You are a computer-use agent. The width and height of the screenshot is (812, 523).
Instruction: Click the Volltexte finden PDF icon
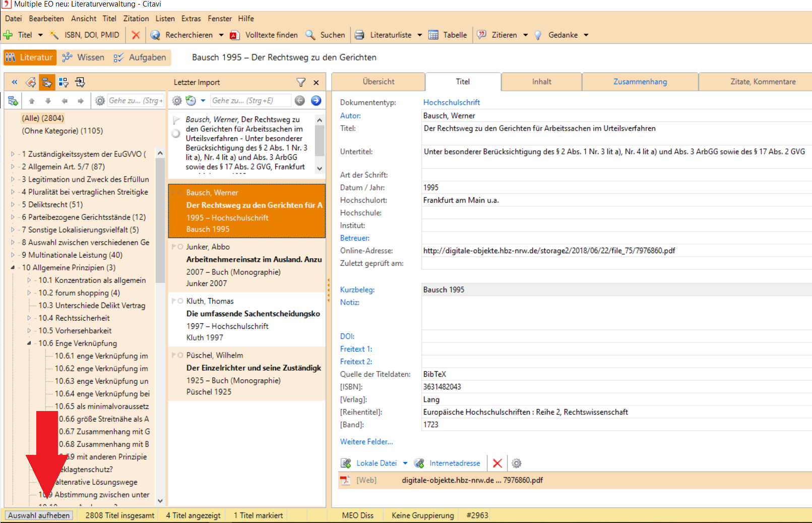(234, 35)
